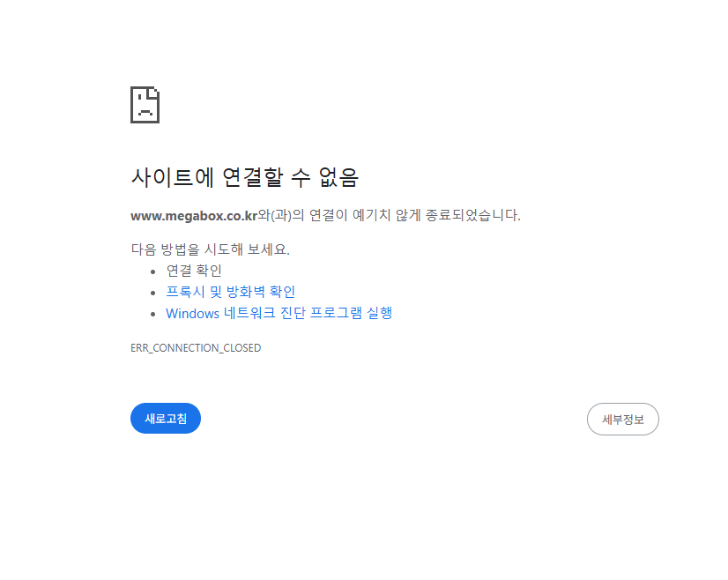Click the bold www.megabox.co.kr domain text
Image resolution: width=728 pixels, height=580 pixels.
pos(194,216)
